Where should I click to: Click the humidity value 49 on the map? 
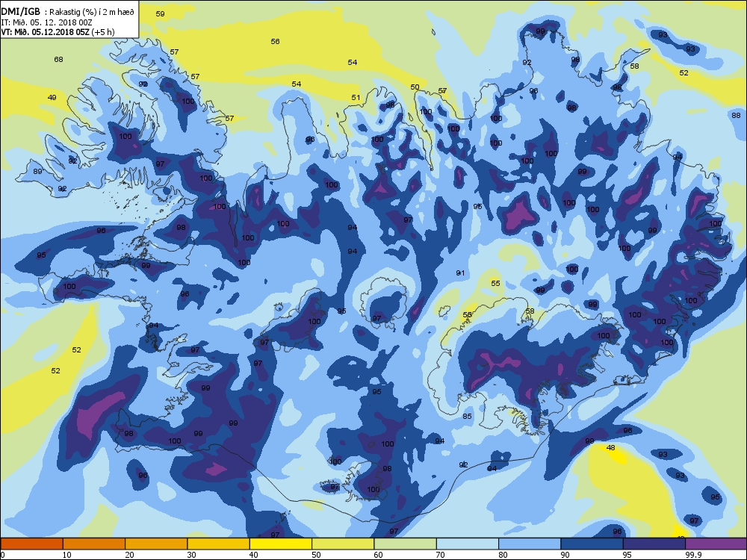coord(52,98)
